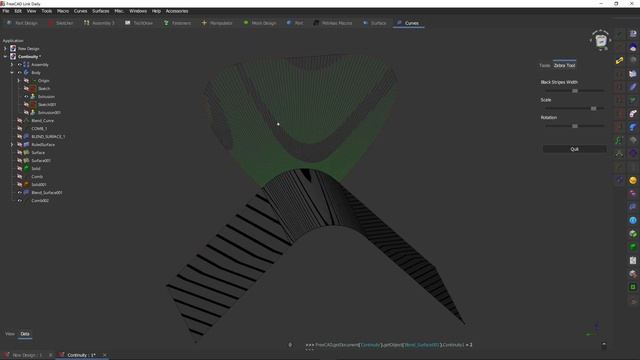Click the green cube icon in right toolbar
640x360 pixels.
pos(633,234)
